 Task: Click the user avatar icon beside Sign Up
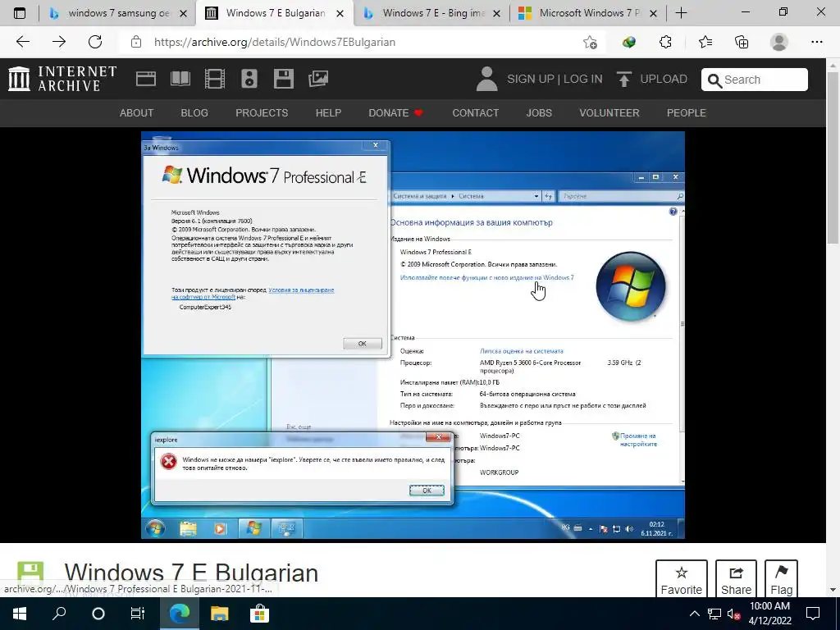point(487,79)
